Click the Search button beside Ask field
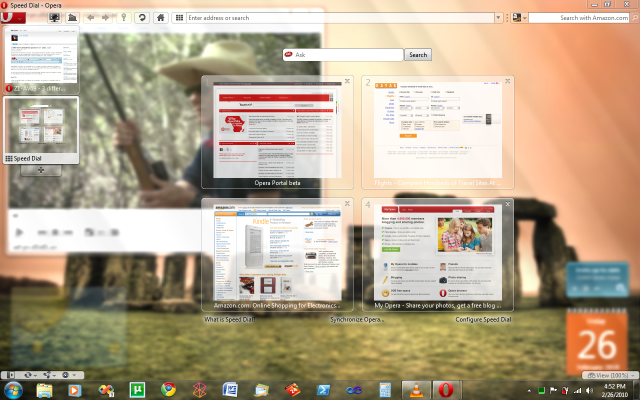This screenshot has width=640, height=400. (x=418, y=55)
